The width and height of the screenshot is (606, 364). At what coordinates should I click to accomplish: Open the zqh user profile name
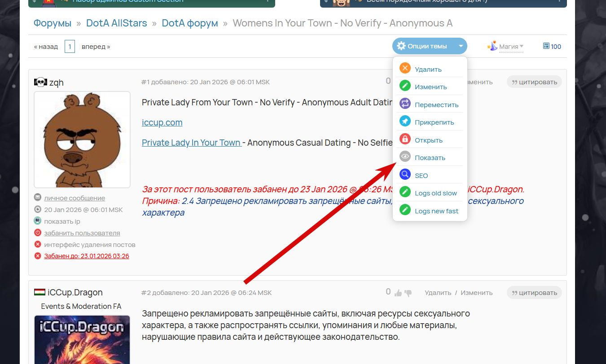(57, 82)
